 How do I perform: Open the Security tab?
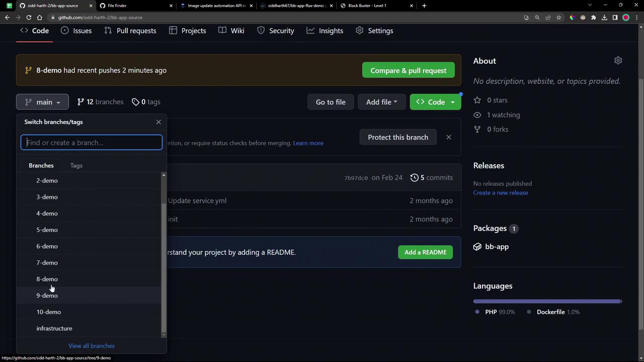click(275, 31)
